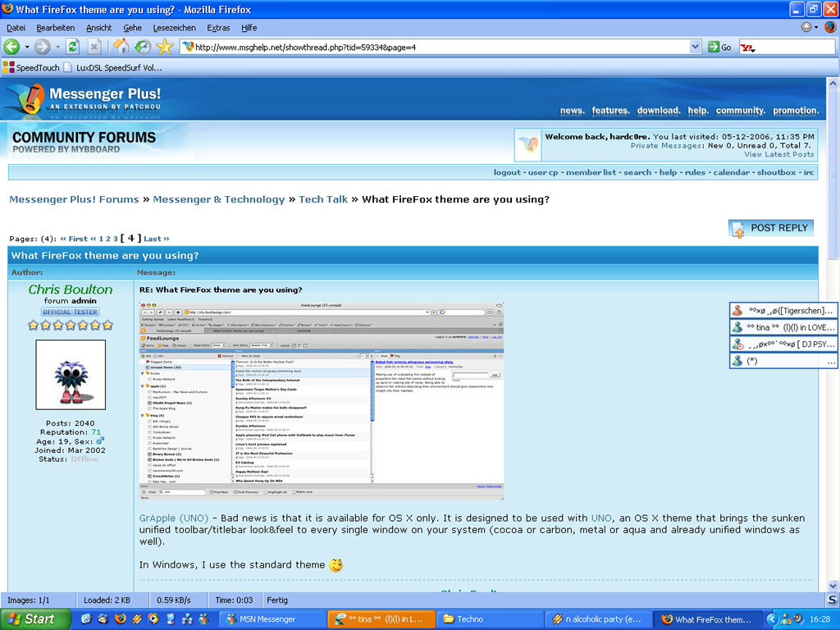The image size is (840, 630).
Task: Open the Back button history dropdown arrow
Action: point(26,47)
